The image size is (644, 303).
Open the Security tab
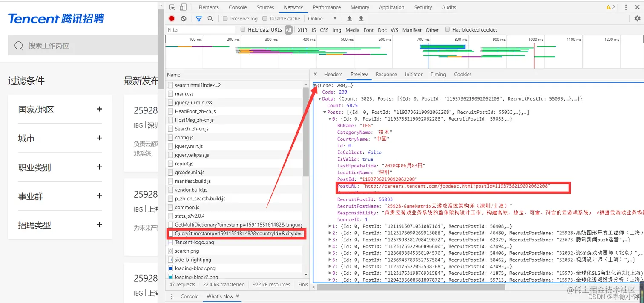tap(423, 7)
